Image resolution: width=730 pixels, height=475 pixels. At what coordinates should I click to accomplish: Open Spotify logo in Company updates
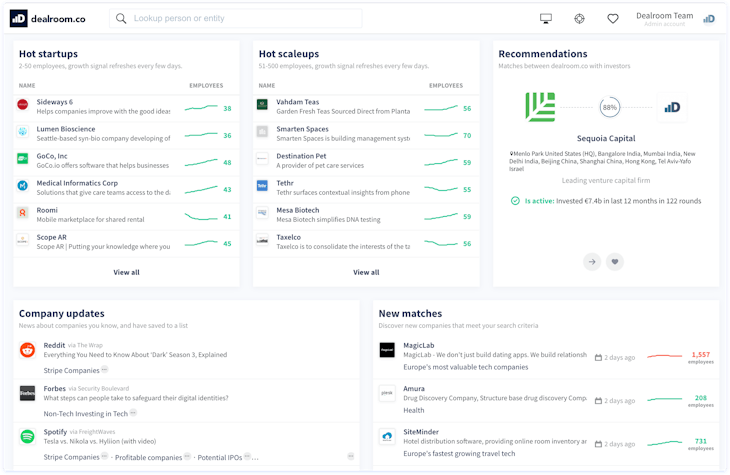tap(27, 437)
